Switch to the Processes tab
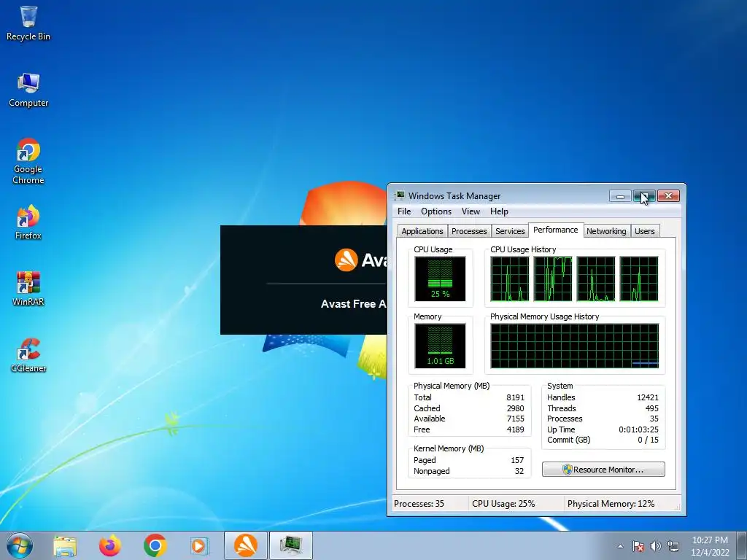This screenshot has height=560, width=747. pos(469,231)
